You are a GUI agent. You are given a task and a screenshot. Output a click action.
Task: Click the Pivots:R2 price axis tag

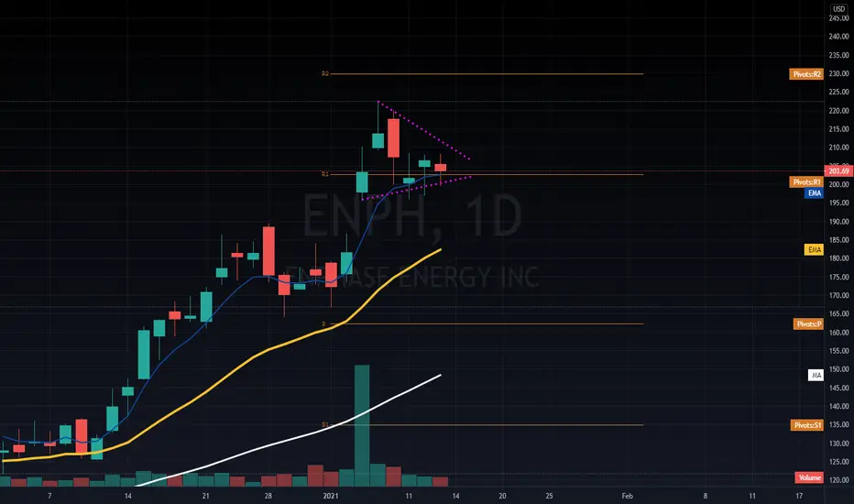pos(806,74)
